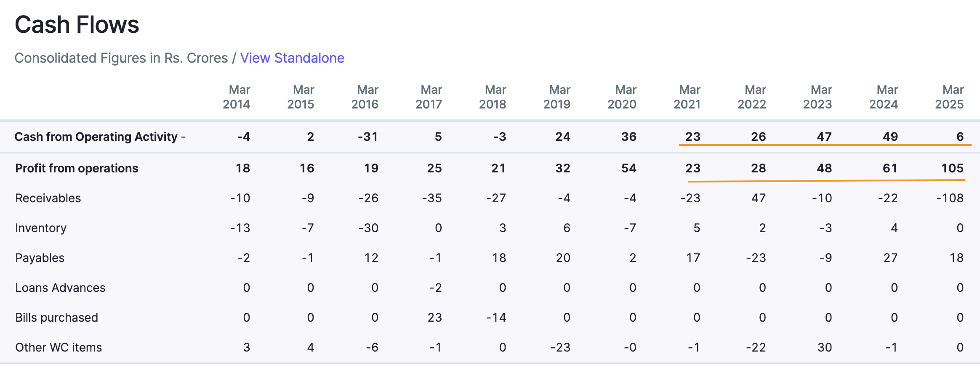This screenshot has width=980, height=365.
Task: Click the Cash Flows heading
Action: [x=77, y=24]
